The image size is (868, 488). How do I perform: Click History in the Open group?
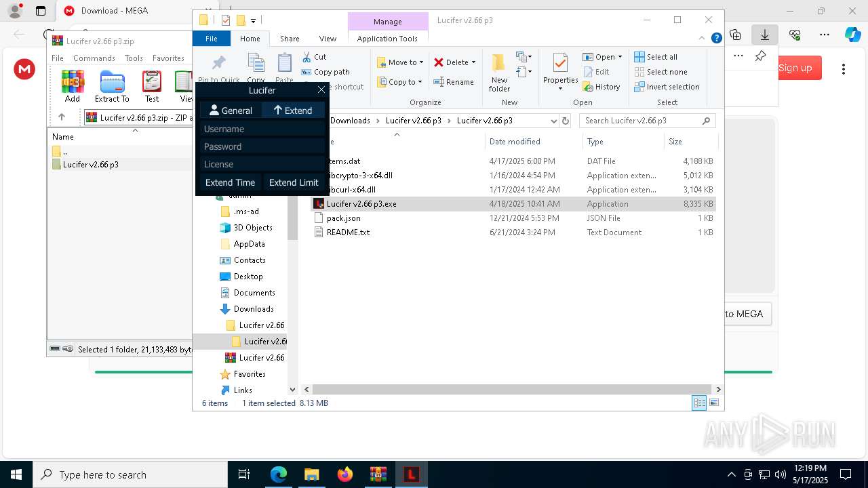point(601,87)
